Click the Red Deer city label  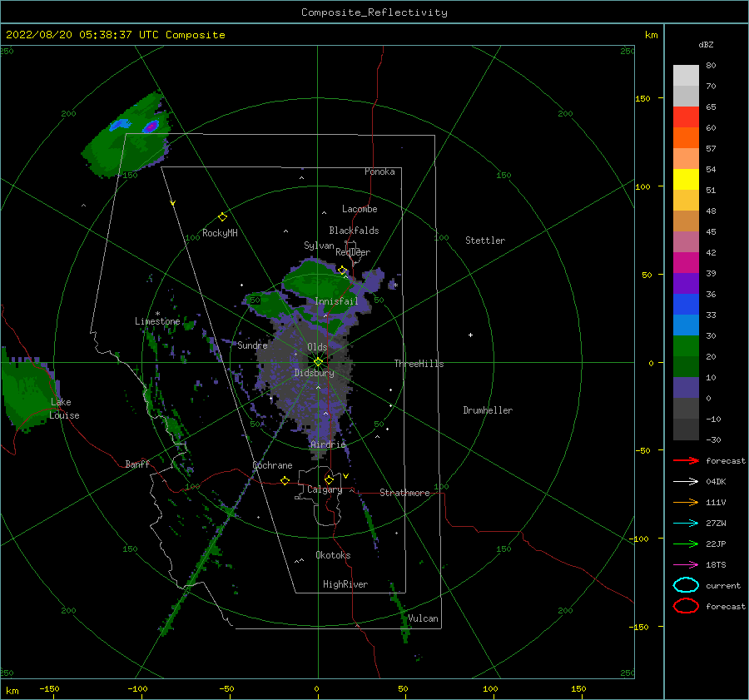click(353, 252)
